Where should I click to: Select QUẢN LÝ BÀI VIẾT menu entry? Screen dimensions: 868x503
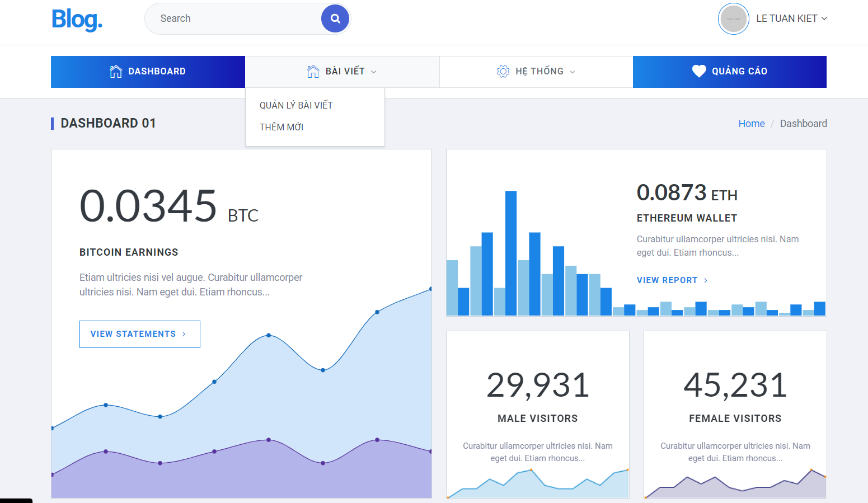pyautogui.click(x=295, y=105)
